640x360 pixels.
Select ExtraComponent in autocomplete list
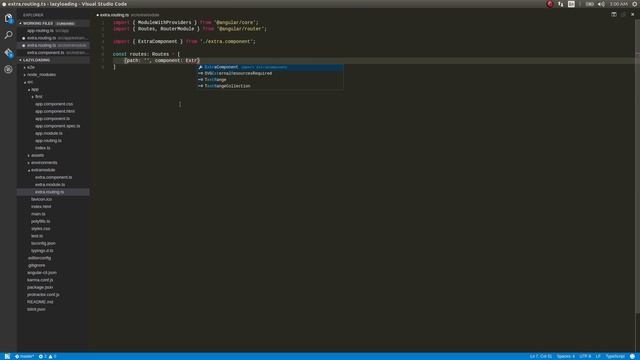point(270,67)
